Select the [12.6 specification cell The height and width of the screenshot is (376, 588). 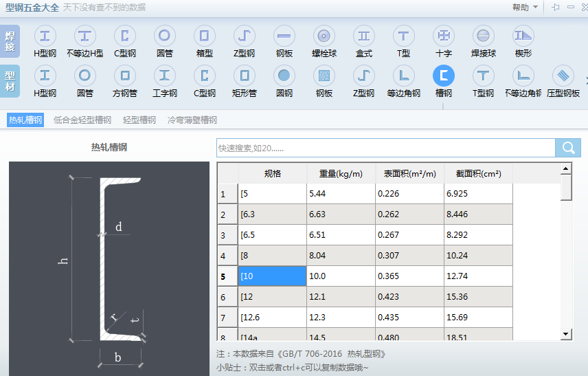click(x=272, y=318)
